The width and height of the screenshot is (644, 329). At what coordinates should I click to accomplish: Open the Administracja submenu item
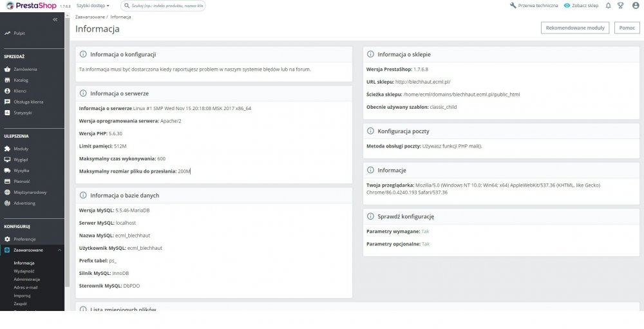pyautogui.click(x=26, y=279)
